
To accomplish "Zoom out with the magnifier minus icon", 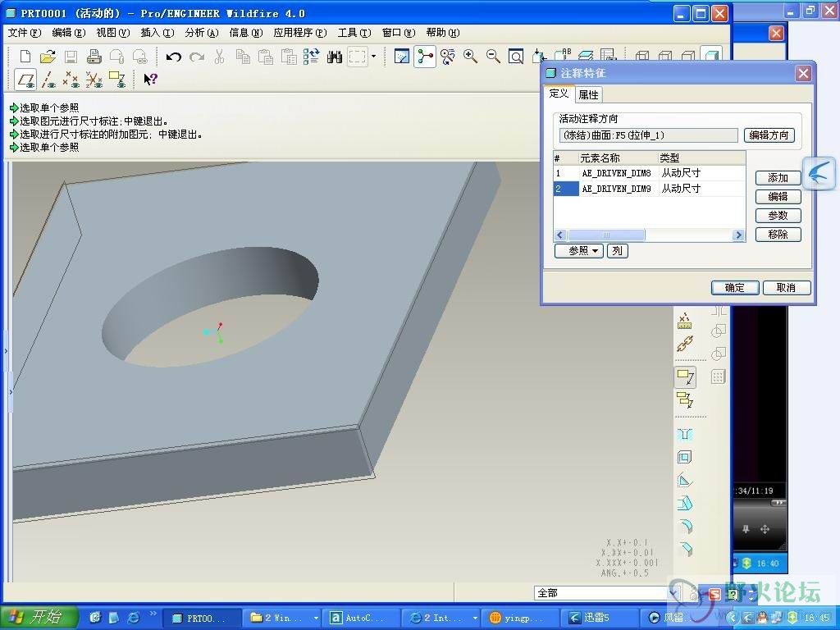I will (493, 57).
